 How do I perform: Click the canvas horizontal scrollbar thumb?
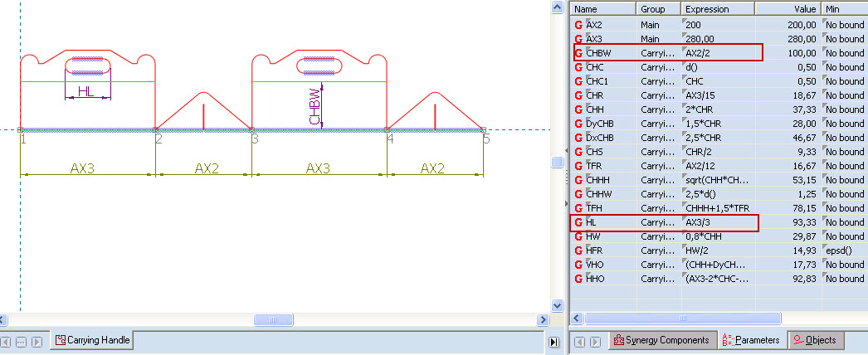click(268, 319)
